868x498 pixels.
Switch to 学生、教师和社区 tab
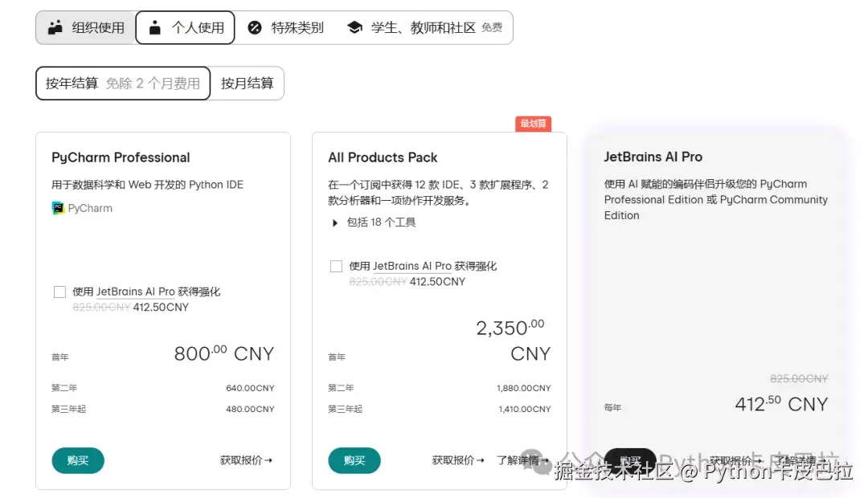coord(424,27)
